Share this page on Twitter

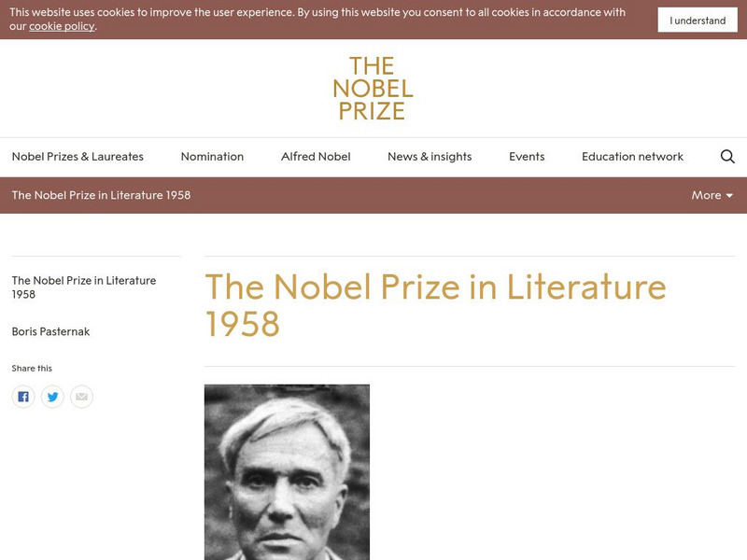52,397
